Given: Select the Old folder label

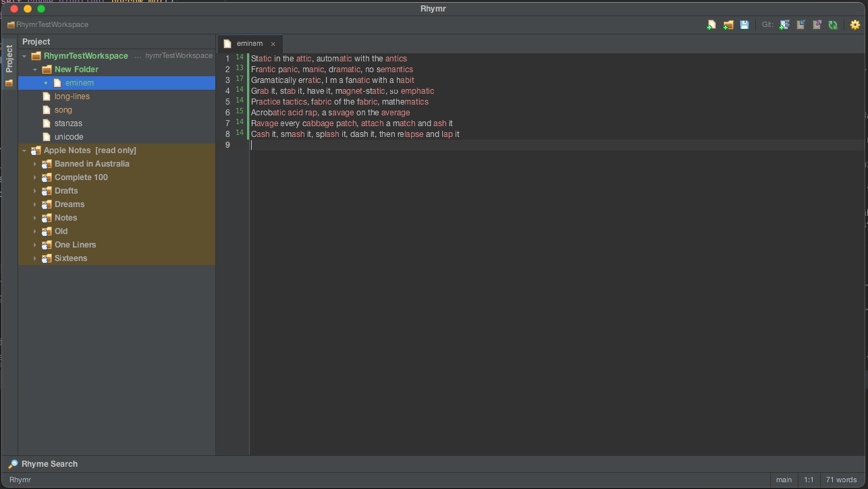Looking at the screenshot, I should click(61, 231).
